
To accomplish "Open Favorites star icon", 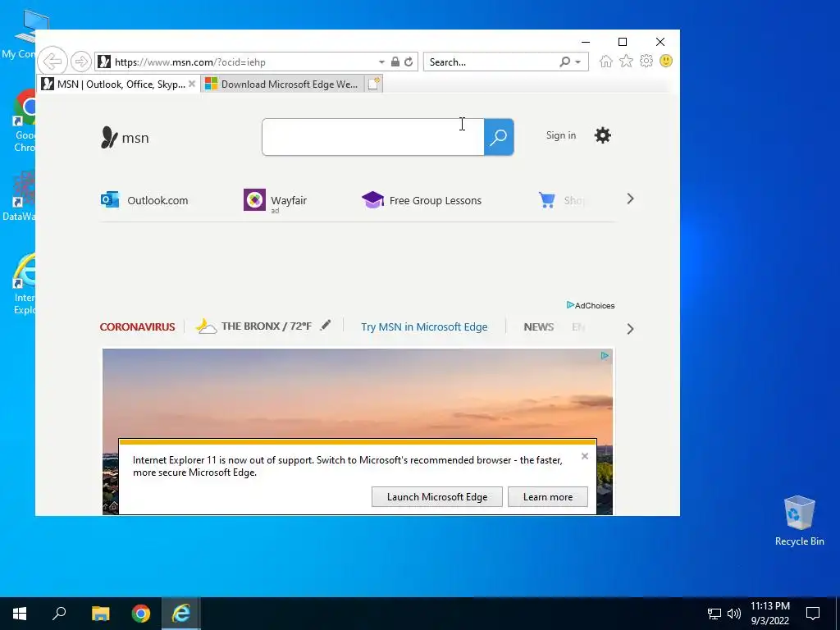I will pyautogui.click(x=626, y=61).
